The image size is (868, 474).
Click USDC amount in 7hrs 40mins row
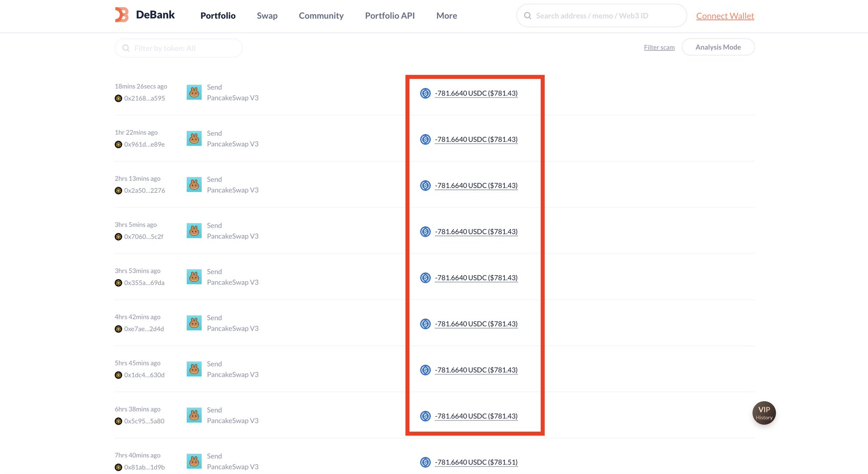click(x=476, y=462)
